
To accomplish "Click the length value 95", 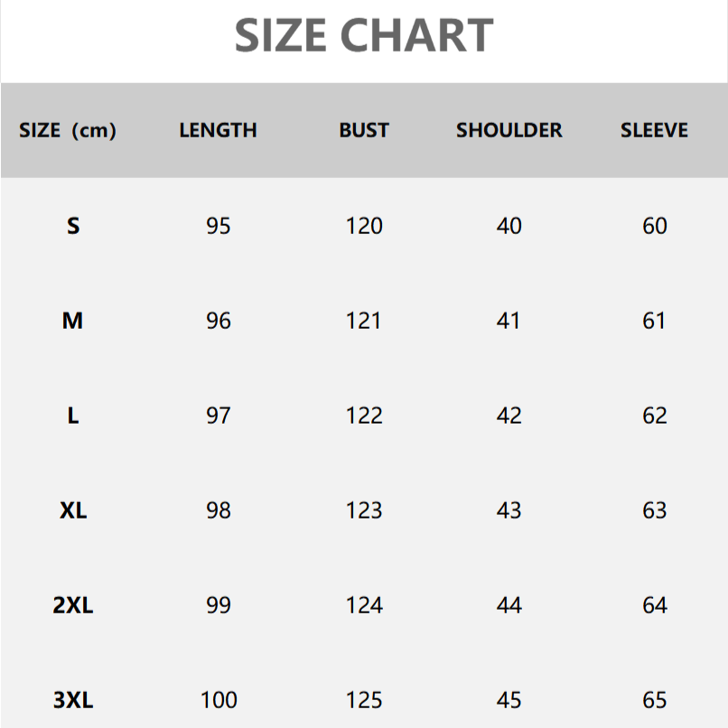I will pos(219,226).
